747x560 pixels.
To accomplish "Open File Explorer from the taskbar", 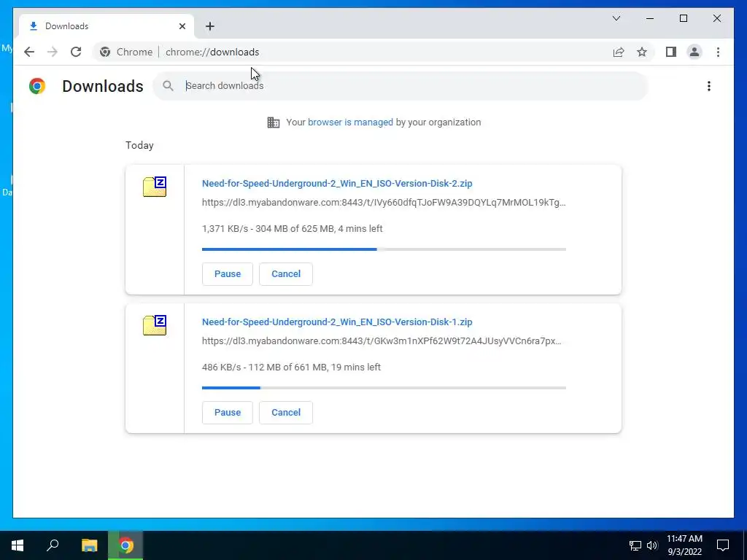I will (x=89, y=545).
